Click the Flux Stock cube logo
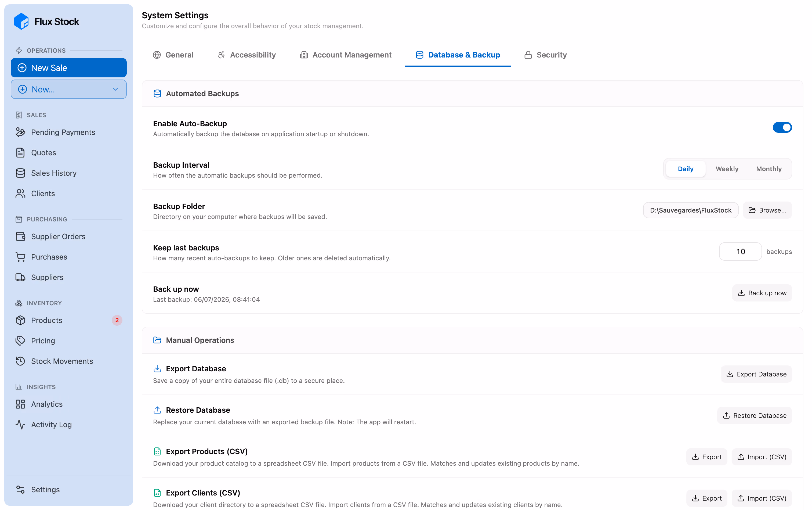 point(21,21)
